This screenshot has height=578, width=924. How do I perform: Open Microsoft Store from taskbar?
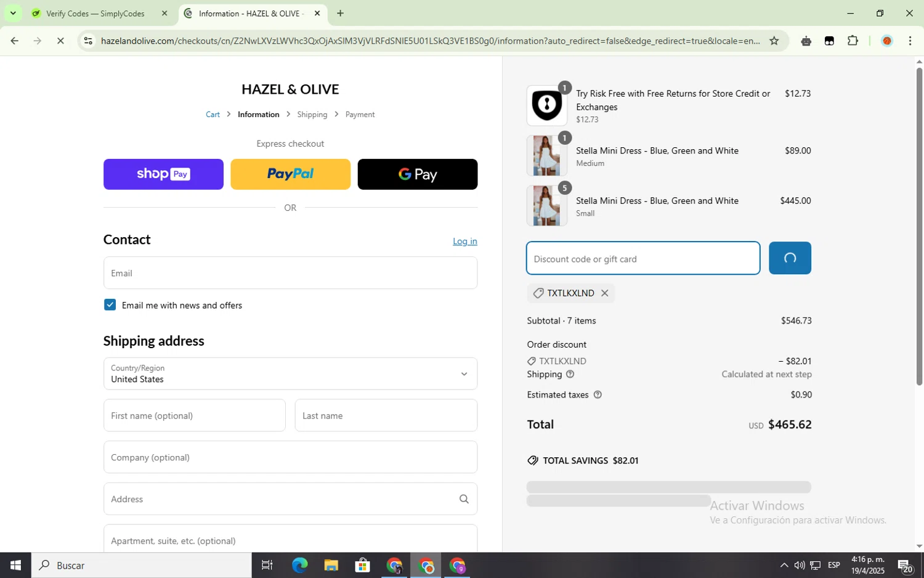(x=362, y=565)
